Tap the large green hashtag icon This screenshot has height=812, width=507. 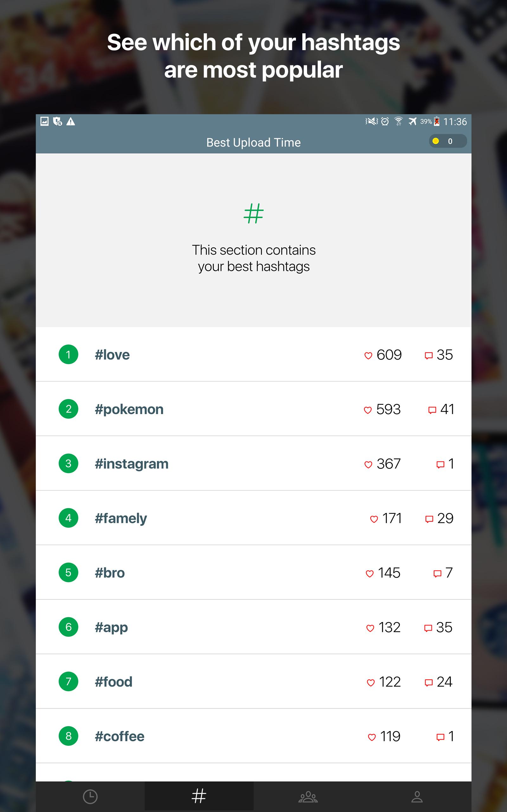(253, 213)
